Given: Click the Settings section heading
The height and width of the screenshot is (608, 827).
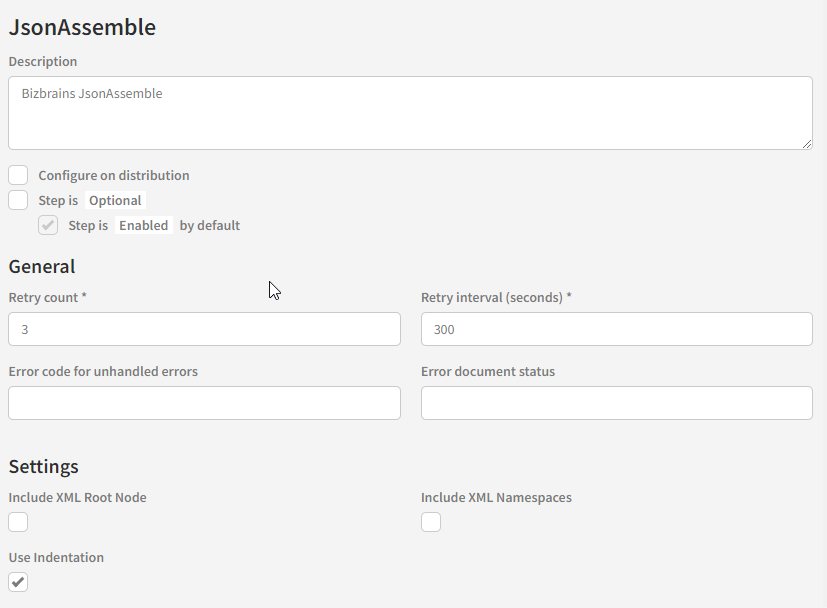Looking at the screenshot, I should [x=44, y=466].
